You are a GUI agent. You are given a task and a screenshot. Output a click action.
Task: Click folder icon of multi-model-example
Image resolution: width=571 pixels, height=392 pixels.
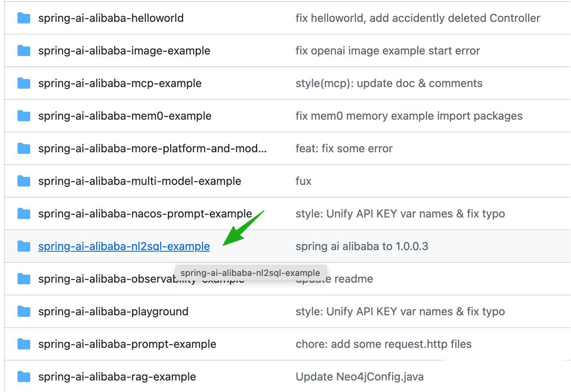(x=24, y=181)
